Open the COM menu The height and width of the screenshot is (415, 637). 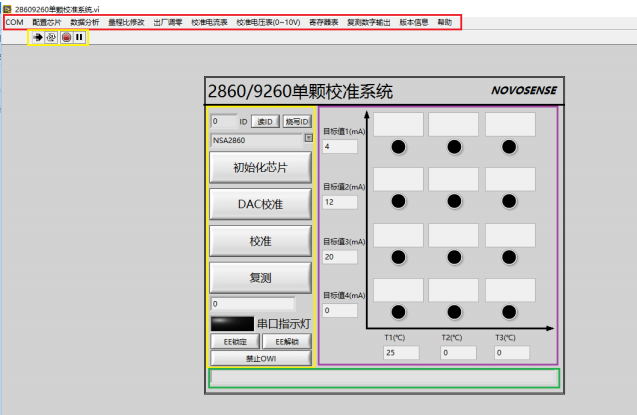[x=14, y=21]
